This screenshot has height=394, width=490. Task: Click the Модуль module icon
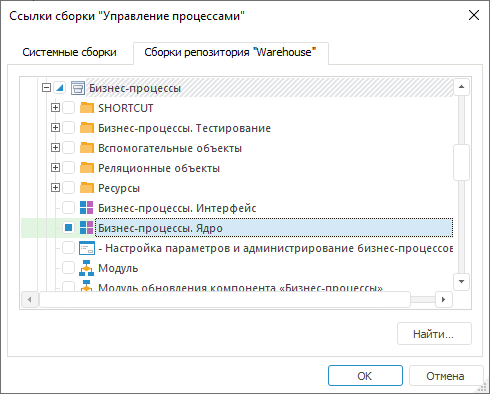point(86,268)
